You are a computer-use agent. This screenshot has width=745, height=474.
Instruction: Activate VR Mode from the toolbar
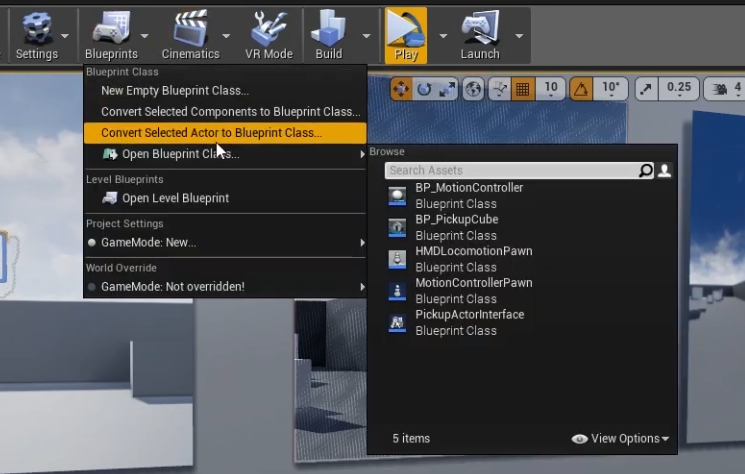[268, 36]
